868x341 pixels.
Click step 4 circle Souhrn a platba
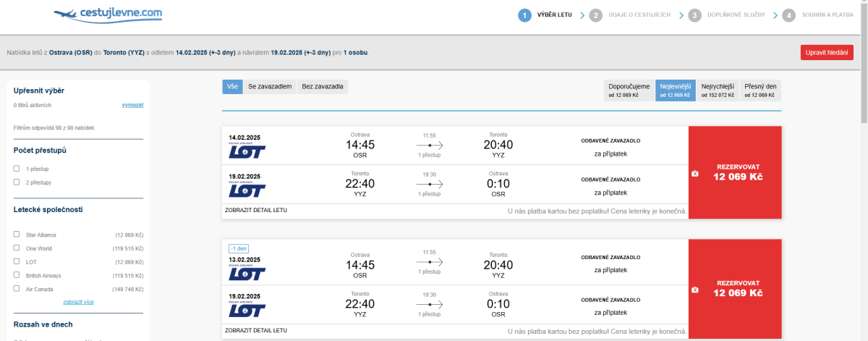[788, 15]
